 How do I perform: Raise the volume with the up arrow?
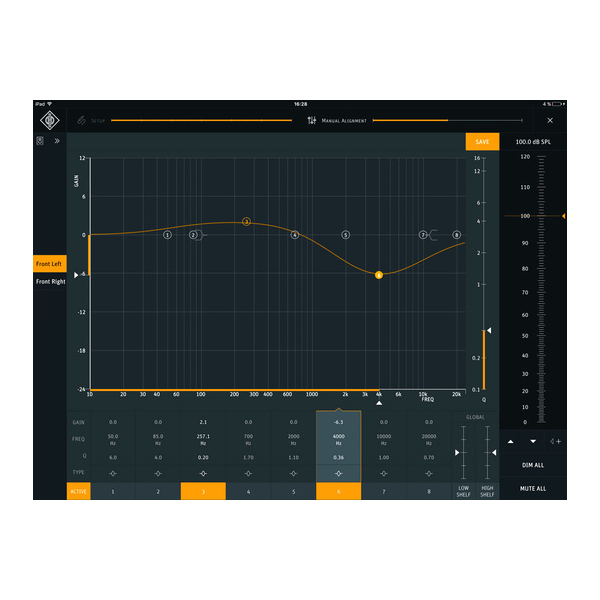(x=510, y=442)
